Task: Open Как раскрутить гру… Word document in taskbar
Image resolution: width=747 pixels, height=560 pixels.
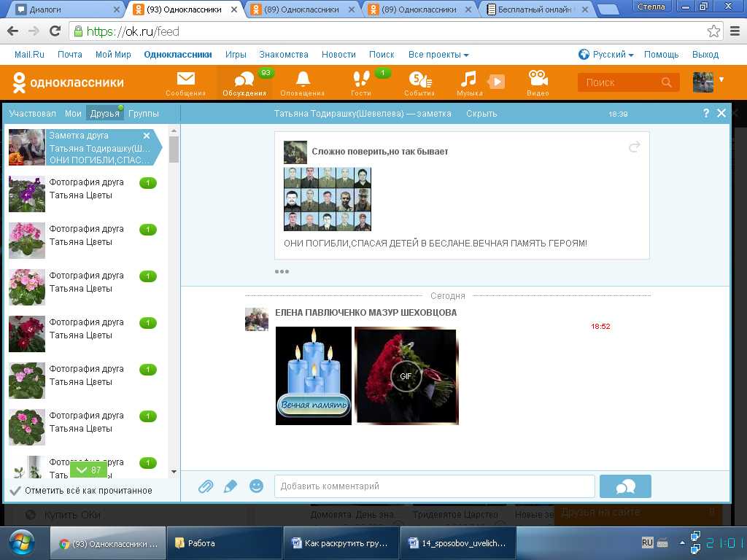Action: [x=341, y=542]
